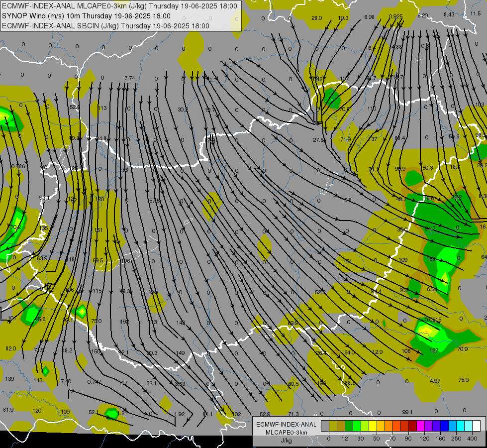Click the 48.2 value on map
Screen dimensions: 487x448
click(x=67, y=351)
